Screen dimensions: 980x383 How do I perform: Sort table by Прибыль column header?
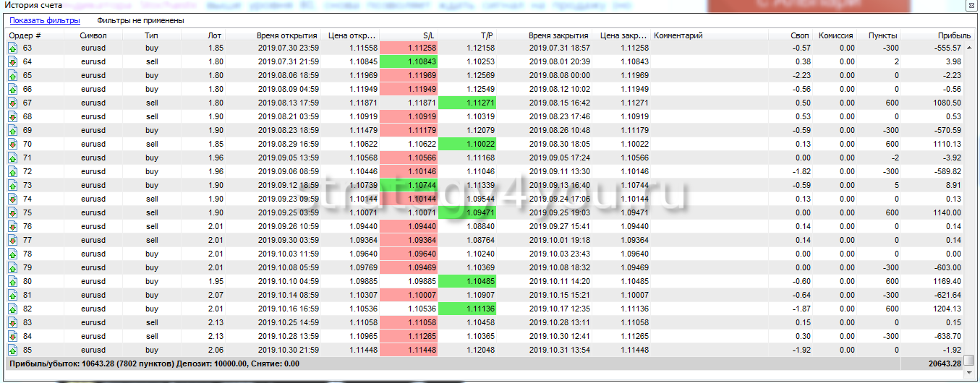(x=954, y=35)
